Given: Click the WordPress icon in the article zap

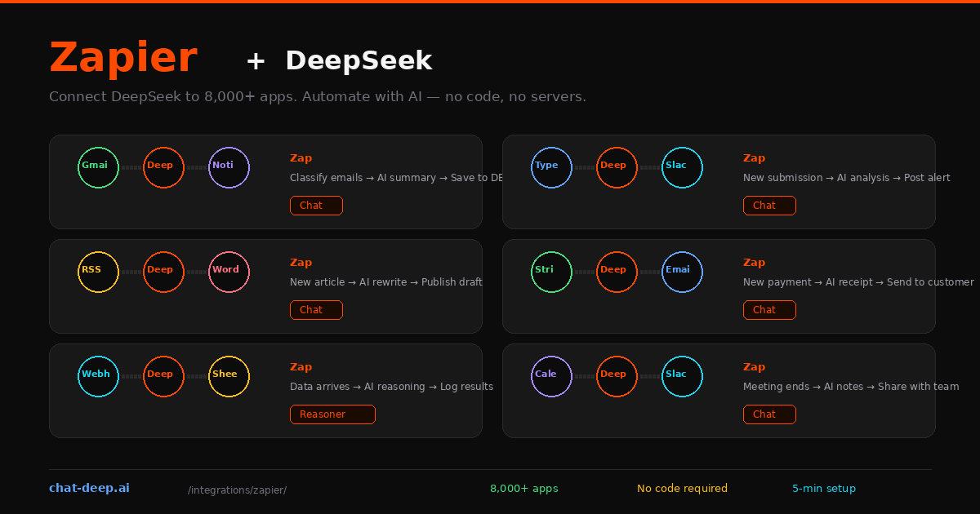Looking at the screenshot, I should [x=229, y=272].
